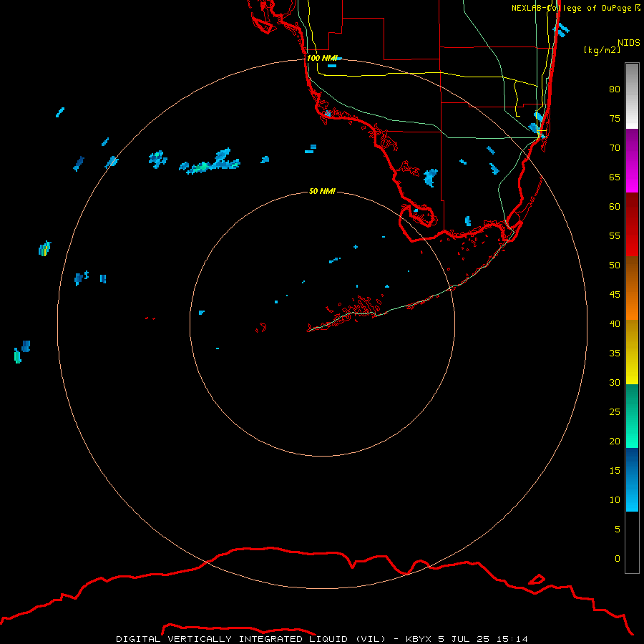
Task: Click the 100 NMI range ring label
Action: [321, 58]
